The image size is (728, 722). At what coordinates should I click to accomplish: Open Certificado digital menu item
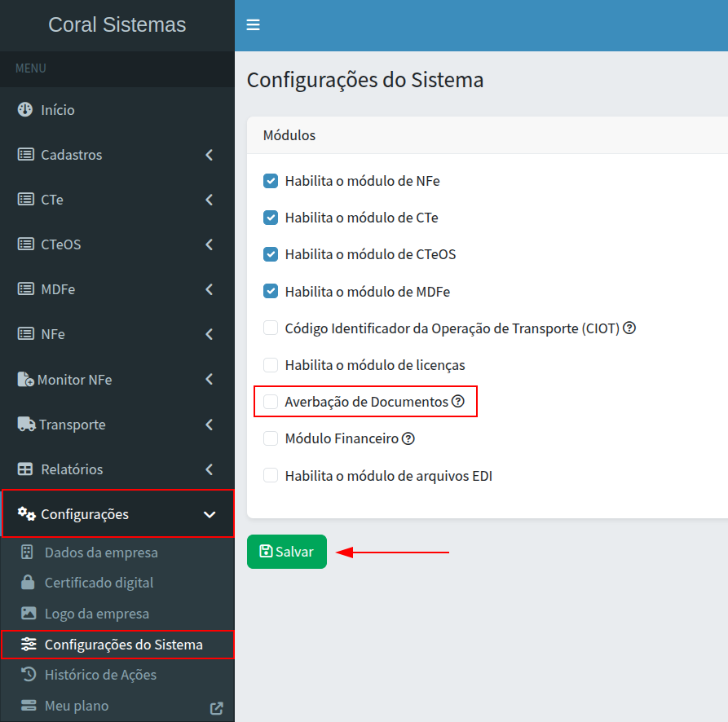[x=99, y=583]
